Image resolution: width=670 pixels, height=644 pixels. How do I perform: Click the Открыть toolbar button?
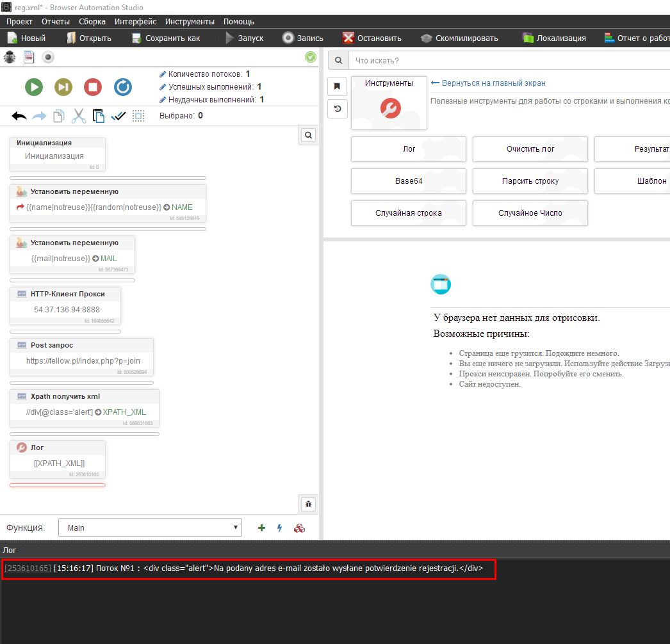click(x=89, y=38)
